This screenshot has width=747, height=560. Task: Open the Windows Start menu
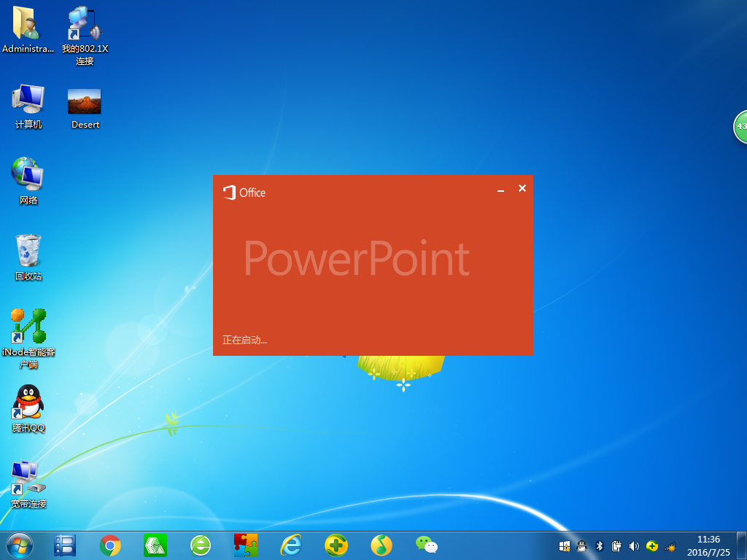click(x=20, y=545)
